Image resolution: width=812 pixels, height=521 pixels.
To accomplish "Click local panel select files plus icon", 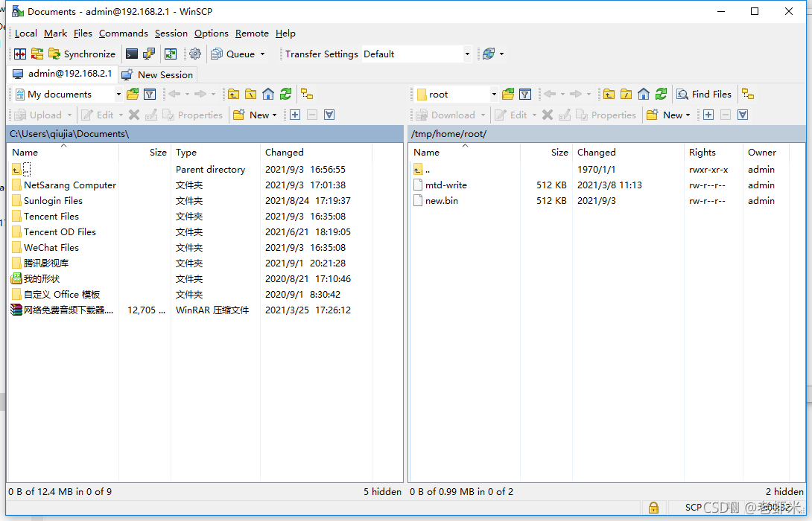I will click(x=295, y=115).
